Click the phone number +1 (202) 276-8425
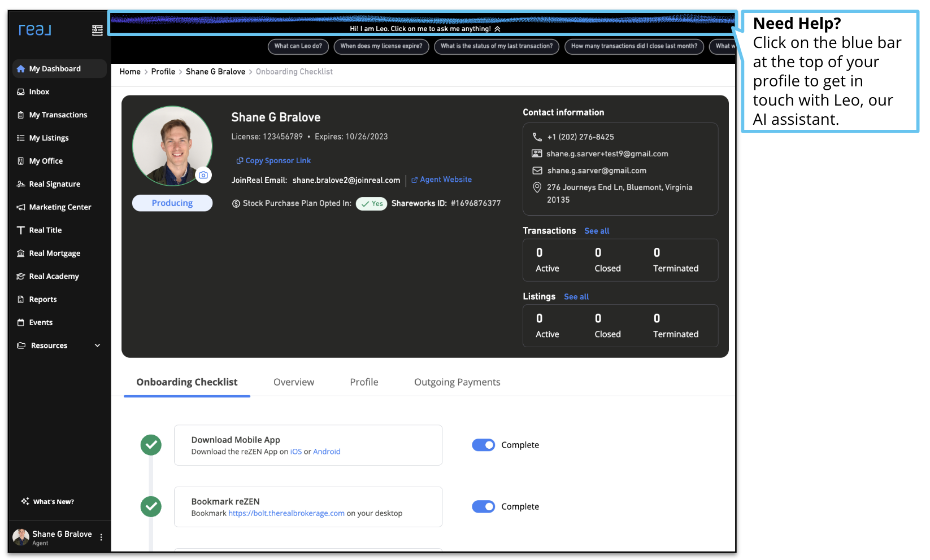 tap(580, 137)
